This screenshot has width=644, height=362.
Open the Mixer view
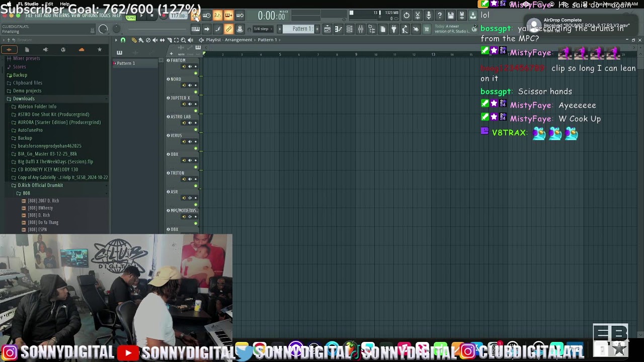point(360,29)
